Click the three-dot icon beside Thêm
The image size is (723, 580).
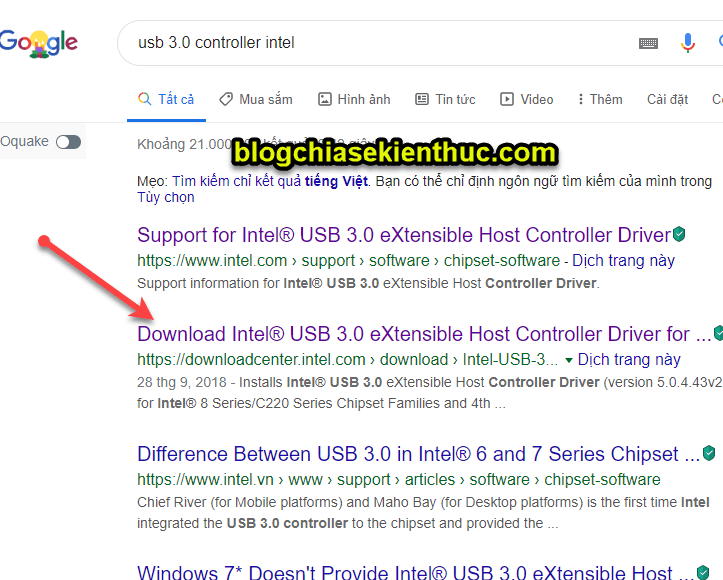pyautogui.click(x=581, y=99)
